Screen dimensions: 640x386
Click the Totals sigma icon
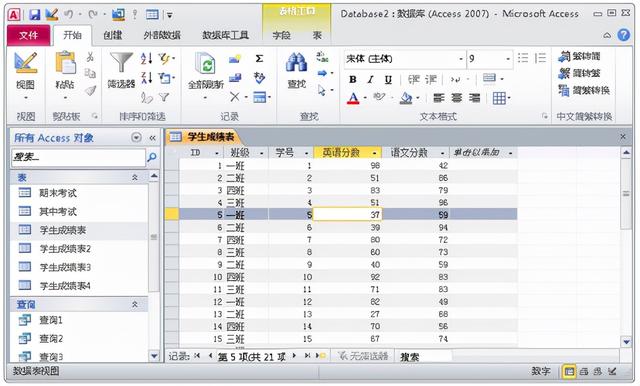coord(259,58)
